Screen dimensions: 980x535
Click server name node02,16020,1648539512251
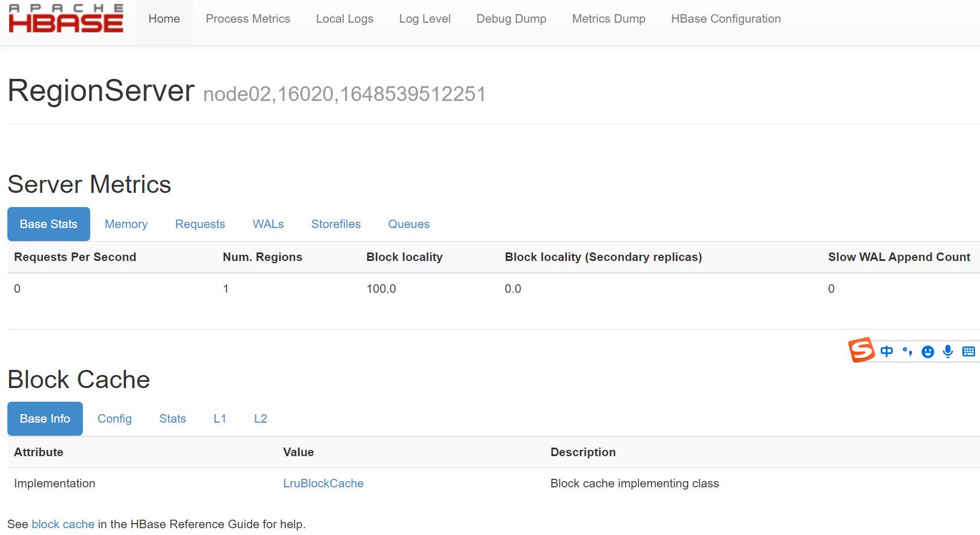[344, 94]
